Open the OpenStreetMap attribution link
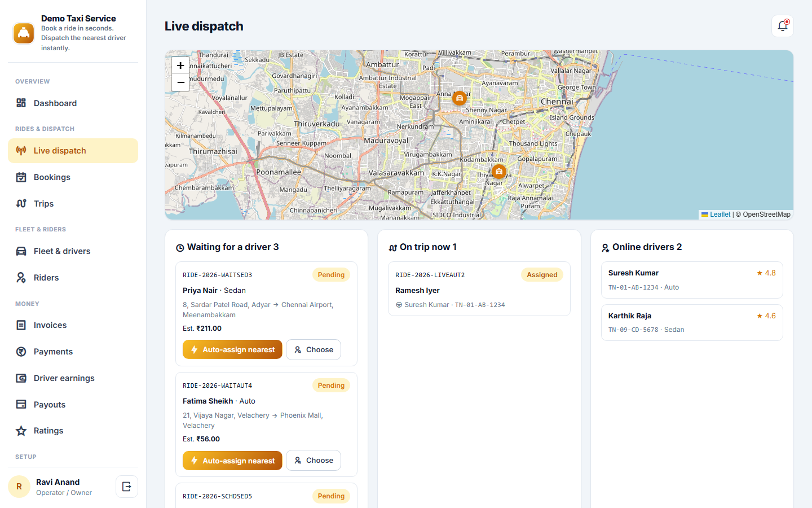 coord(766,214)
